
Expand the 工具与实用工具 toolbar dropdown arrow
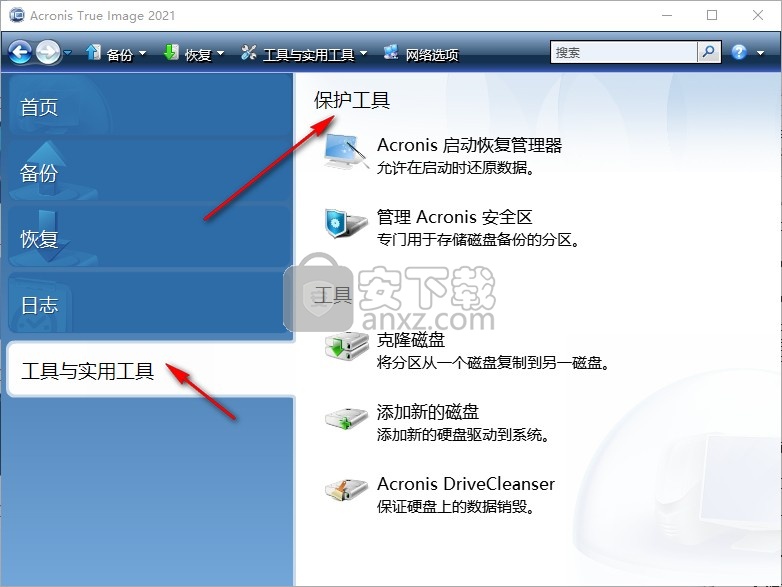363,53
